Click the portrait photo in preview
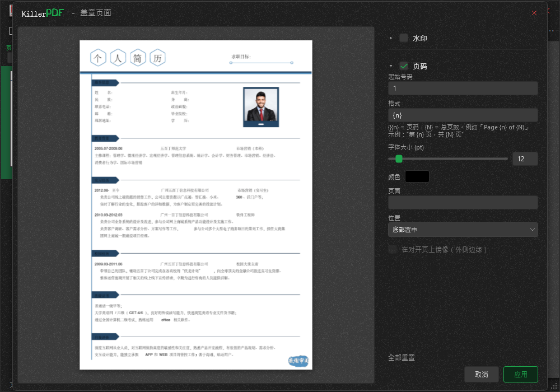 point(261,107)
